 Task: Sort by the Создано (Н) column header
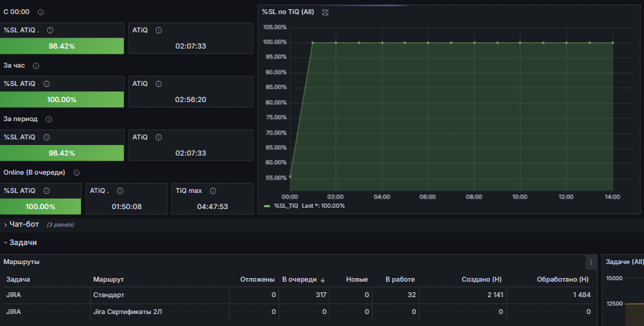pyautogui.click(x=482, y=280)
